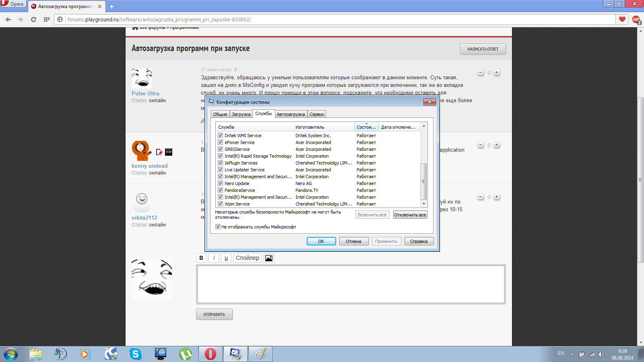Viewport: 644px width, 362px height.
Task: Uncheck the Nero Update checkbox
Action: click(x=220, y=183)
